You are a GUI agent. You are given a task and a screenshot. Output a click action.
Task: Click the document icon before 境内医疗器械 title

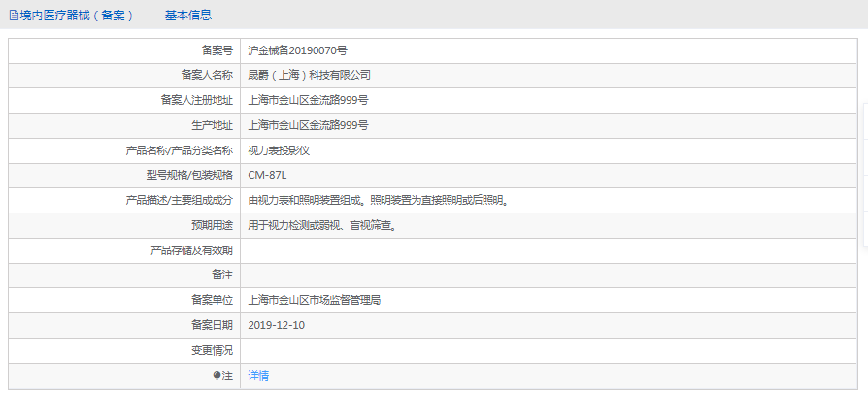(x=14, y=16)
